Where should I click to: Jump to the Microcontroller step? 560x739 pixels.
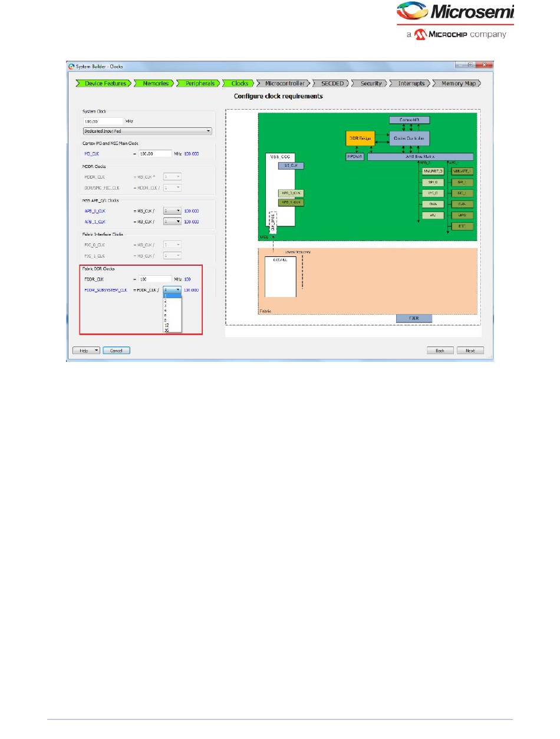click(x=284, y=84)
